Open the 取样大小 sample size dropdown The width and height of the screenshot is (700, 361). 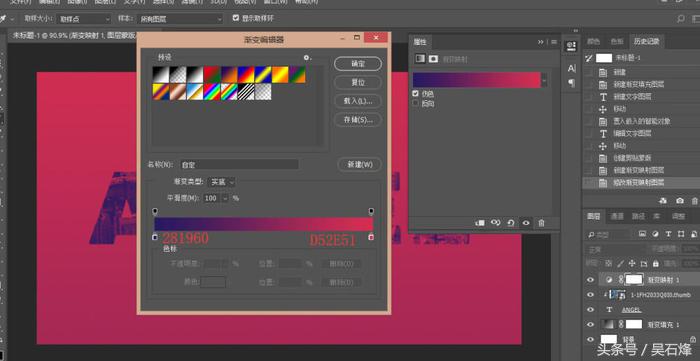tap(83, 19)
